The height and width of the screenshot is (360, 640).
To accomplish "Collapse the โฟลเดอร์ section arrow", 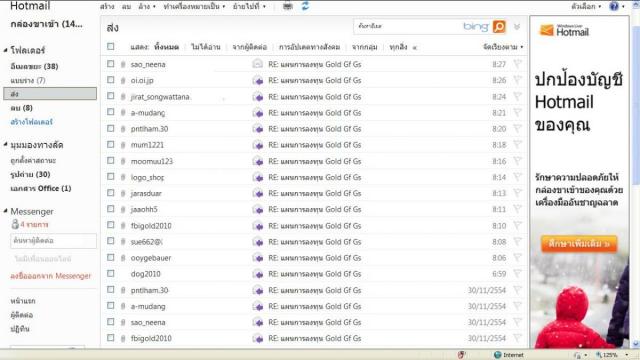I will tap(5, 50).
